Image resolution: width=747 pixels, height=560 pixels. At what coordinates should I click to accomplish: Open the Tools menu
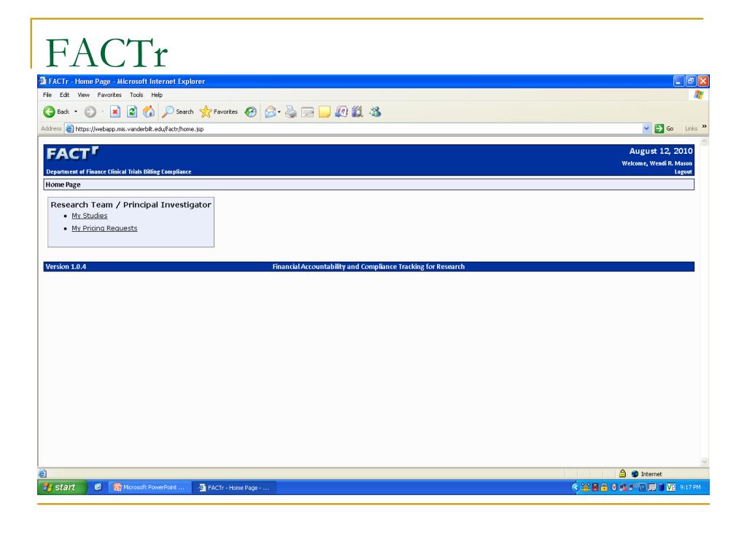point(136,95)
